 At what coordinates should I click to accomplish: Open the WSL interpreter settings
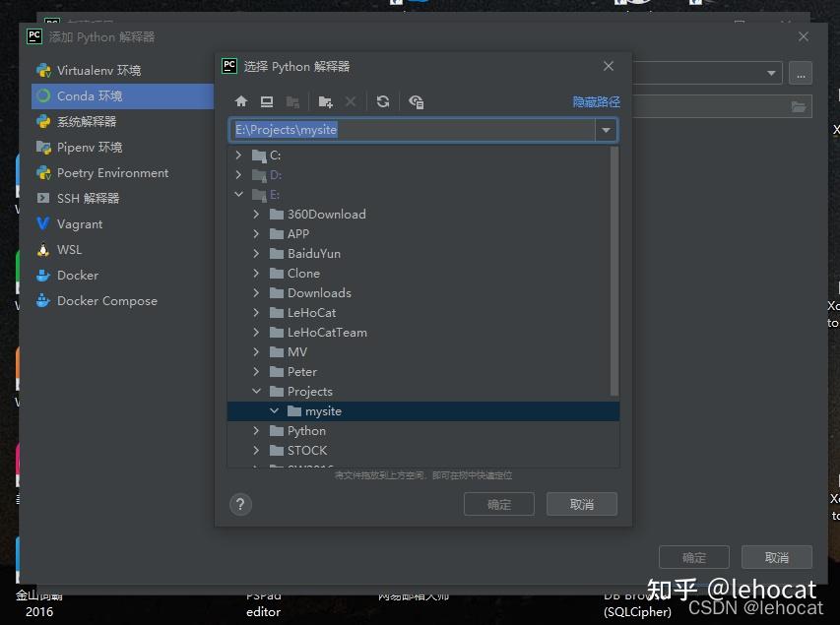(66, 249)
